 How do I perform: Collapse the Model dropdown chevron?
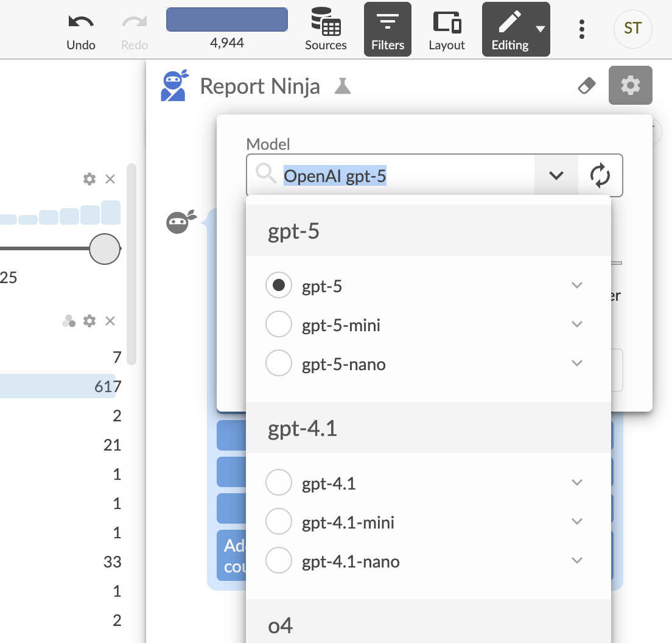[x=556, y=175]
